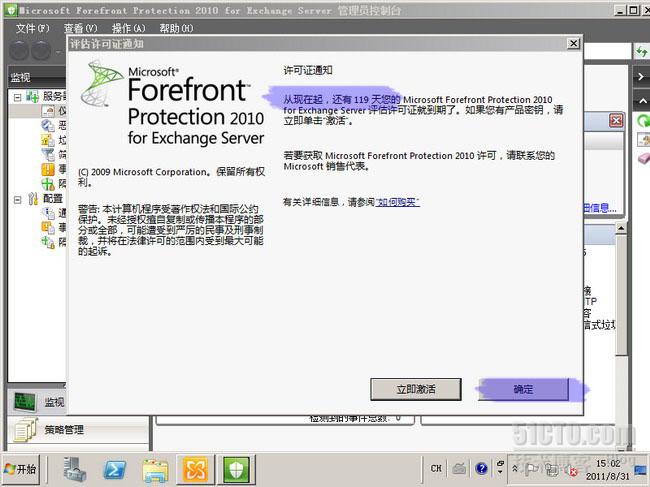Open the blue 信息... link in background
Screen dimensions: 650x487
point(600,208)
